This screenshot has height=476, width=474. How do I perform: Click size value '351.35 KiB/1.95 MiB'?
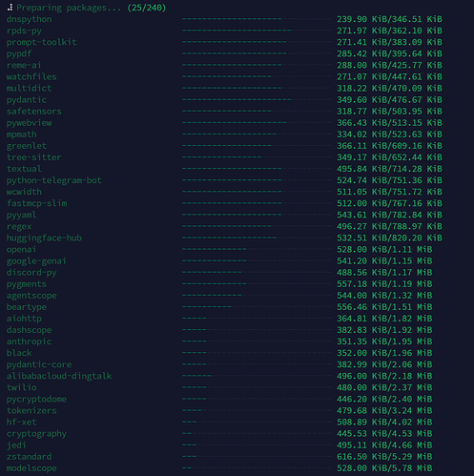click(x=384, y=341)
